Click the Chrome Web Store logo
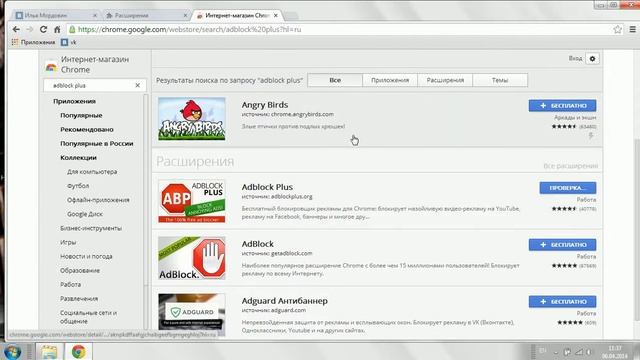This screenshot has width=640, height=360. click(x=51, y=67)
